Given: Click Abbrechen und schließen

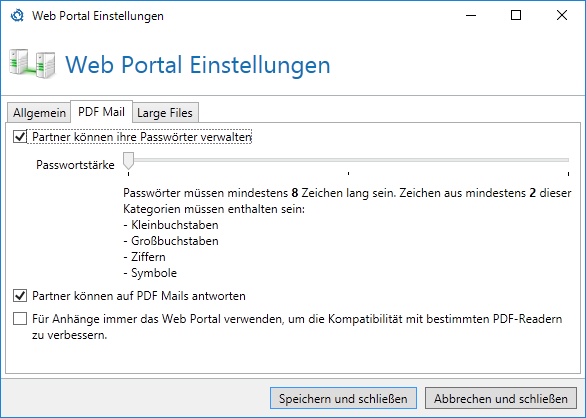Looking at the screenshot, I should point(501,399).
